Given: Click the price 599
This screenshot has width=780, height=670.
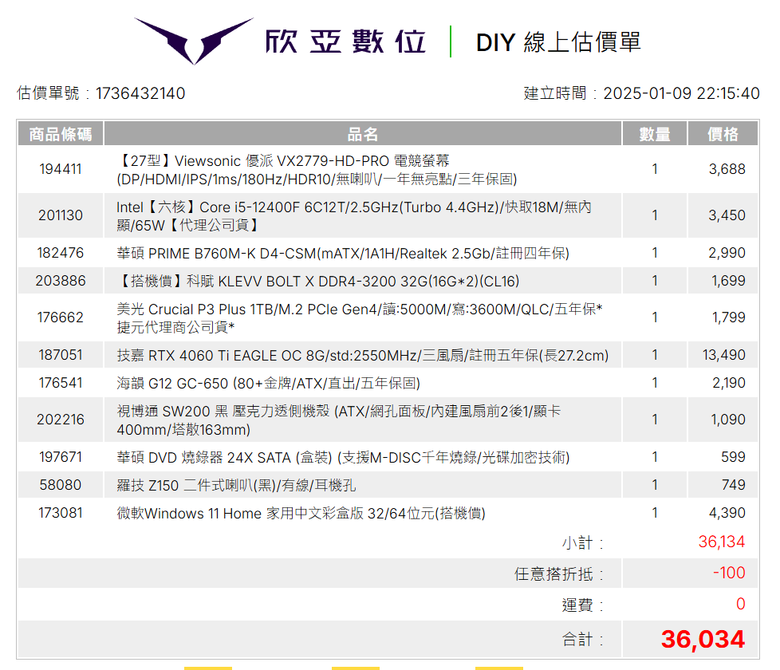Looking at the screenshot, I should [x=733, y=457].
